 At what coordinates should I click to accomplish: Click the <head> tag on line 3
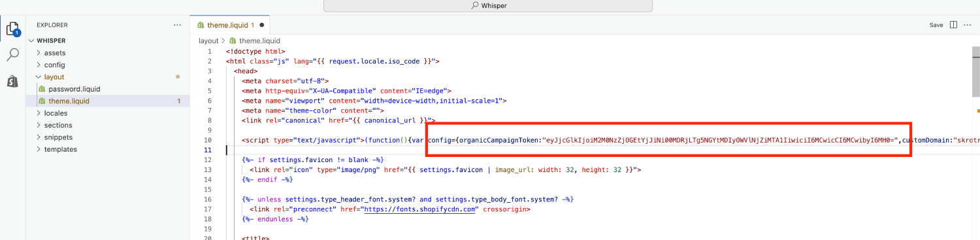point(246,71)
